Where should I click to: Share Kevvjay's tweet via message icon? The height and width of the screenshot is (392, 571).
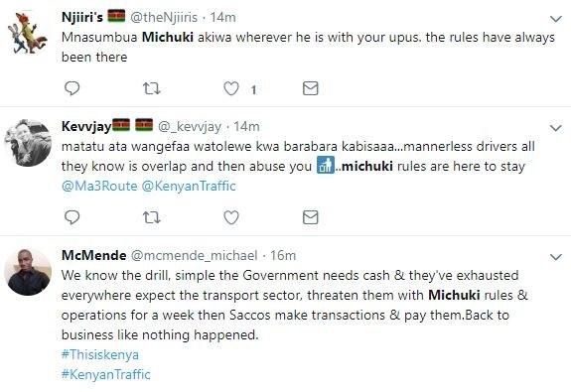[x=310, y=217]
